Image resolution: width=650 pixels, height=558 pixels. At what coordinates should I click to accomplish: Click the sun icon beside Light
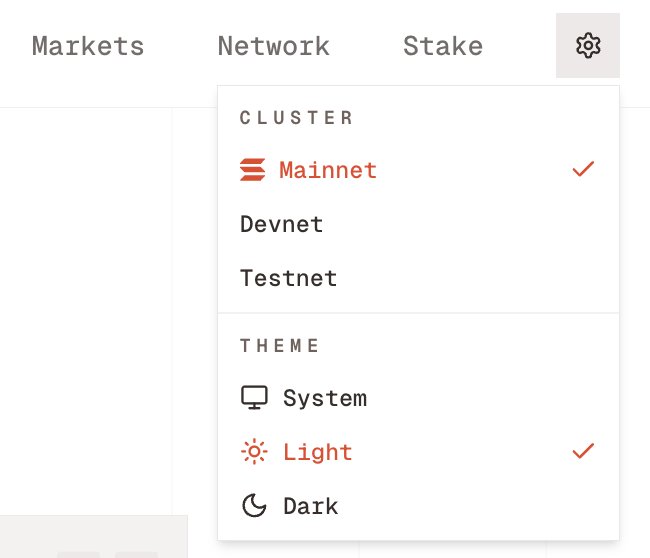click(x=255, y=452)
